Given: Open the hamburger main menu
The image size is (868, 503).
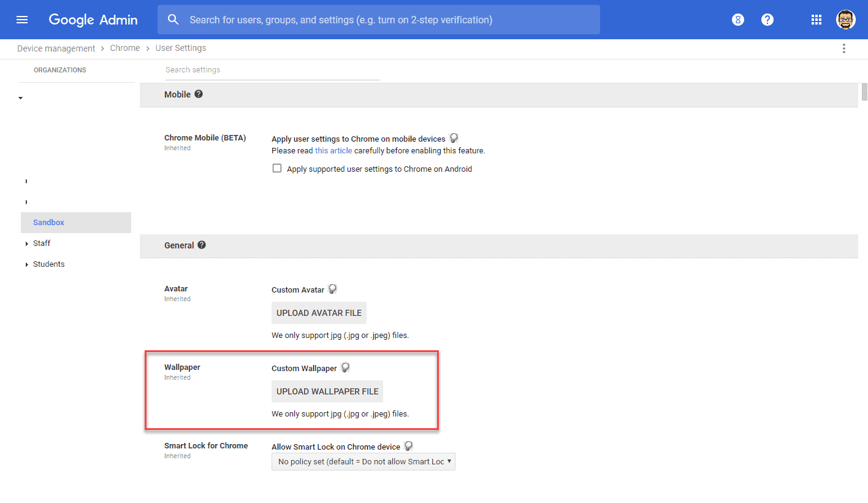Looking at the screenshot, I should pyautogui.click(x=22, y=20).
